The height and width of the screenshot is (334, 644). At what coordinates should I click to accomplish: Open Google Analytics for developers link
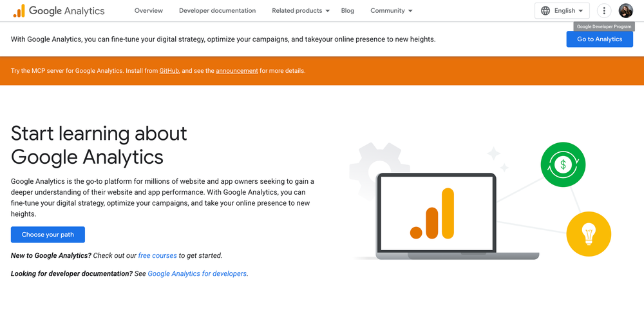197,273
